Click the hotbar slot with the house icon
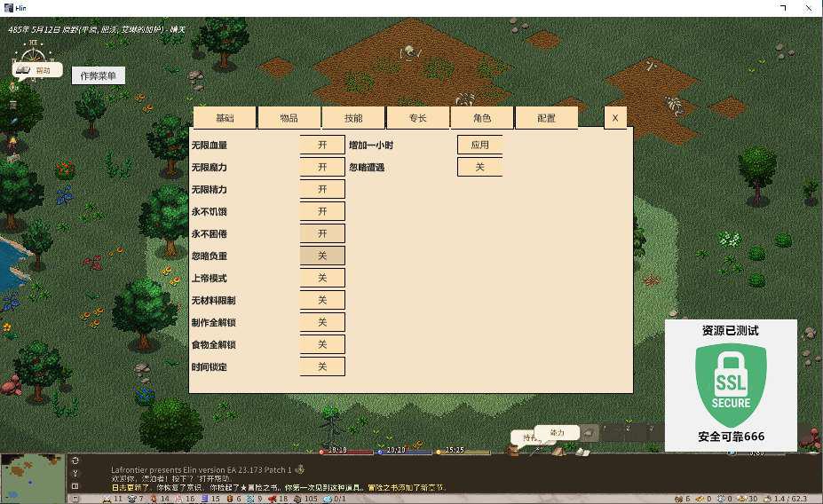823x504 pixels. pyautogui.click(x=590, y=433)
